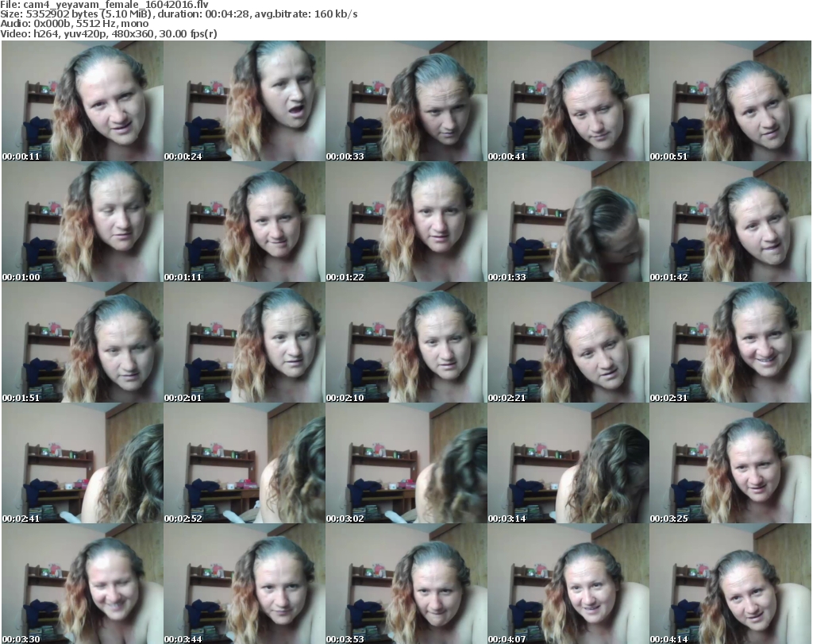
Task: Click the thumbnail stamped 00:03:53
Action: [406, 584]
